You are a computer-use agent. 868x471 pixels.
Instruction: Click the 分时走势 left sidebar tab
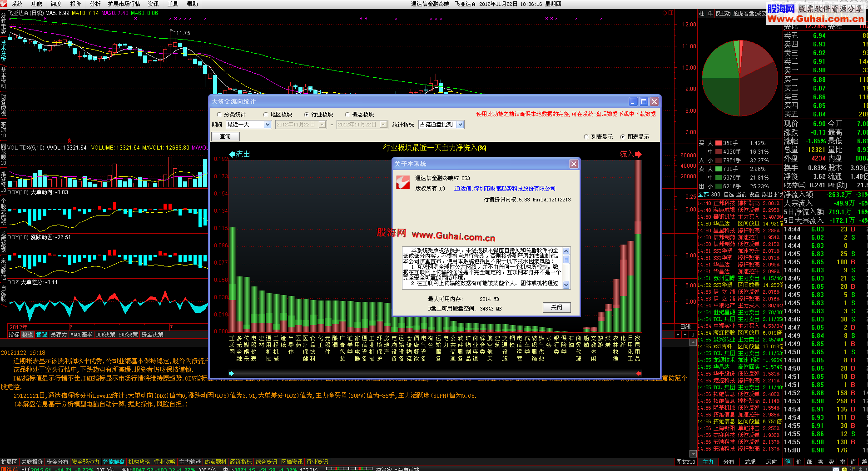[3, 24]
